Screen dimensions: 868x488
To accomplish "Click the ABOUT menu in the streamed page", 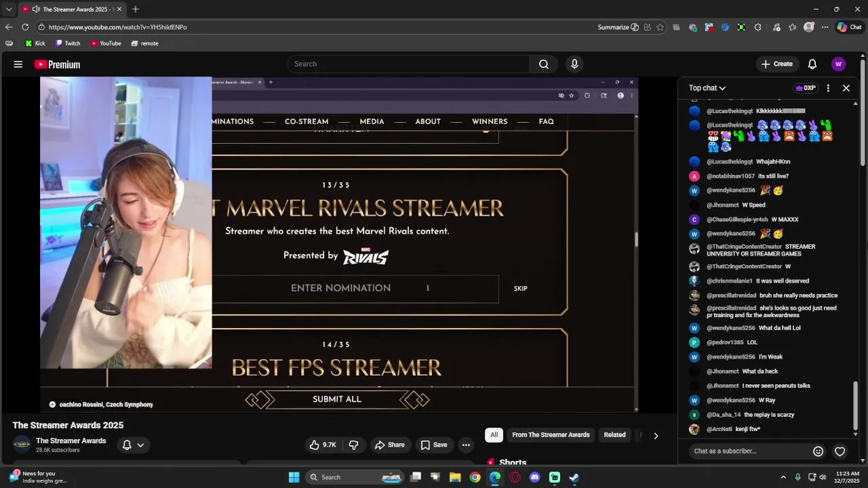I will 428,121.
